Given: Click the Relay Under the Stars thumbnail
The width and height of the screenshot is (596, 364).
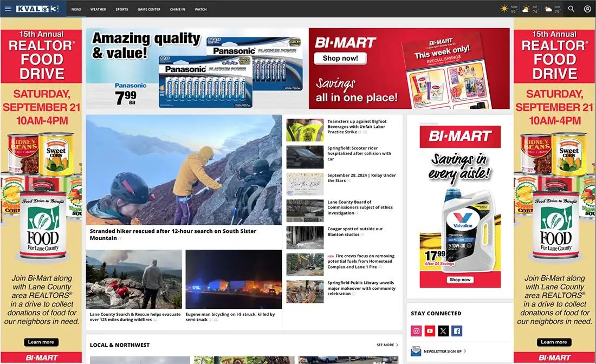Looking at the screenshot, I should pos(305,184).
